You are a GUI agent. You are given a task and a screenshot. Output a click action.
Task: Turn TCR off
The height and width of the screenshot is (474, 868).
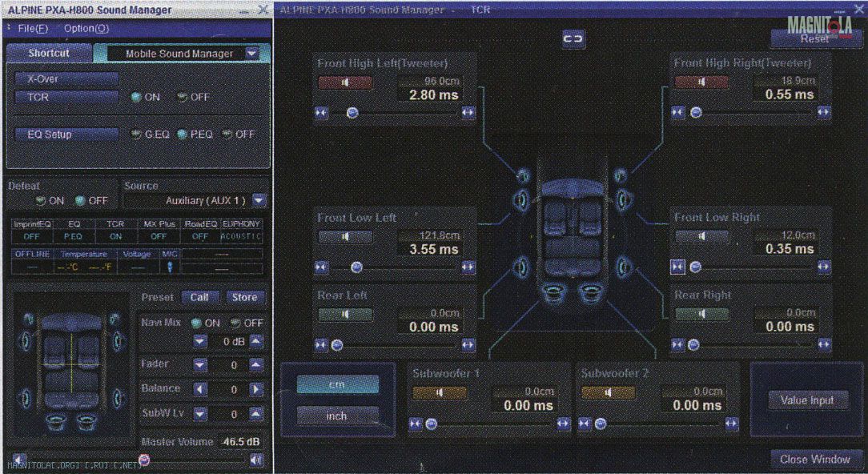click(x=182, y=97)
